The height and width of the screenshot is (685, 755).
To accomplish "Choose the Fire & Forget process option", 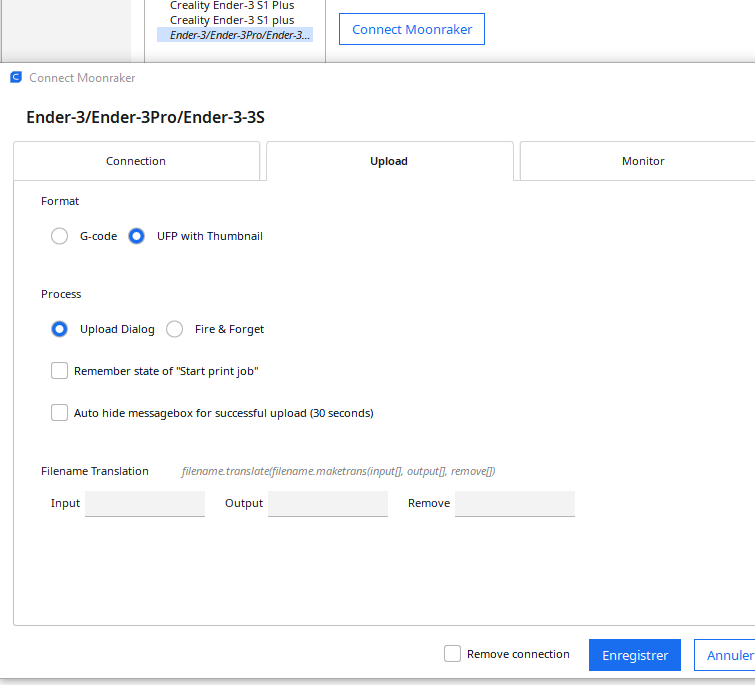I will pyautogui.click(x=175, y=329).
